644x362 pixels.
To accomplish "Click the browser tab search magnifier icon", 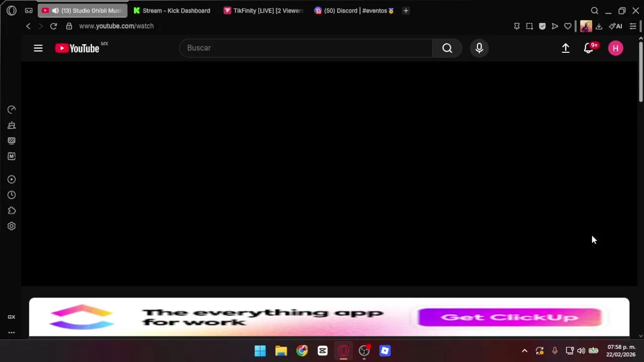I will tap(595, 11).
